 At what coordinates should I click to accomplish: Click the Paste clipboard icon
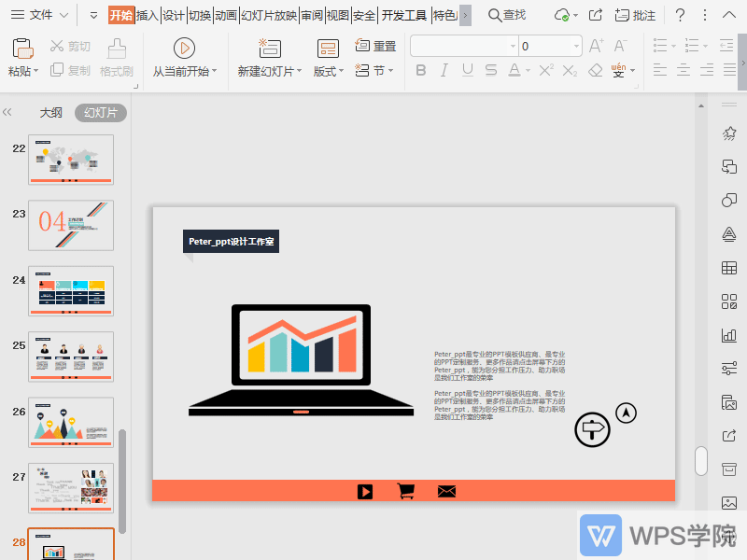(x=22, y=49)
